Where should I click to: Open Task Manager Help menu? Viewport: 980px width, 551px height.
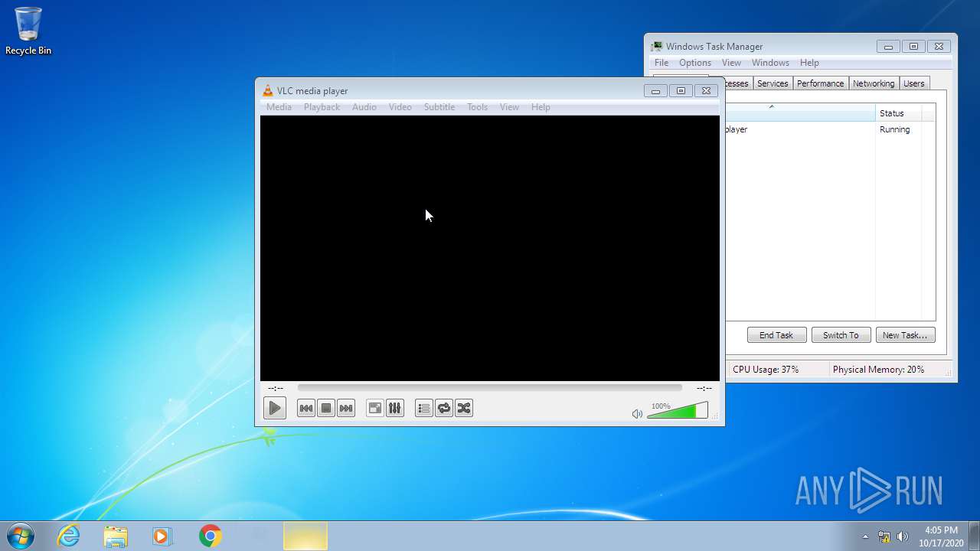(x=809, y=63)
